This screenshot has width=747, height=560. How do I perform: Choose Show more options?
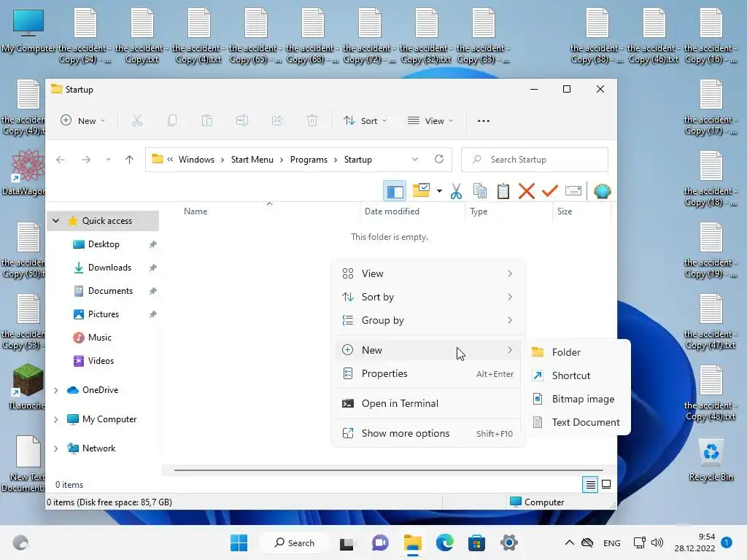427,433
